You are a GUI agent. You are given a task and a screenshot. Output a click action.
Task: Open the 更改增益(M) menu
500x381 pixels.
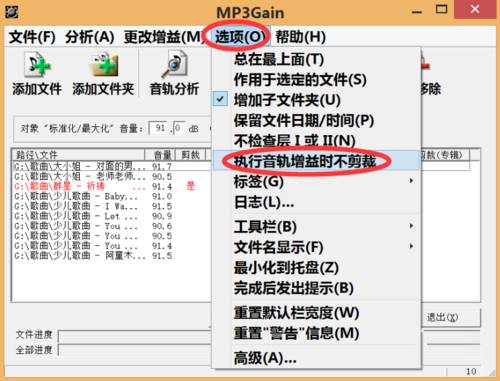coord(163,37)
